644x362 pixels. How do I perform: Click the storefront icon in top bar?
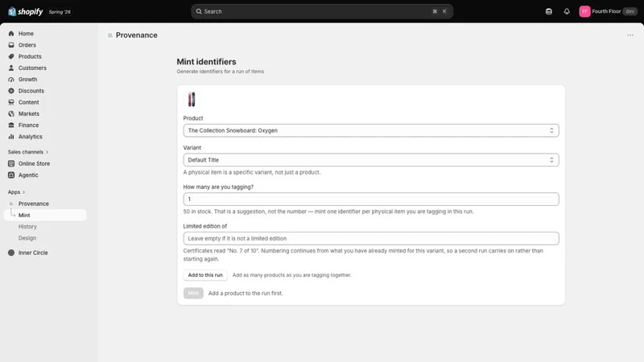pyautogui.click(x=549, y=11)
